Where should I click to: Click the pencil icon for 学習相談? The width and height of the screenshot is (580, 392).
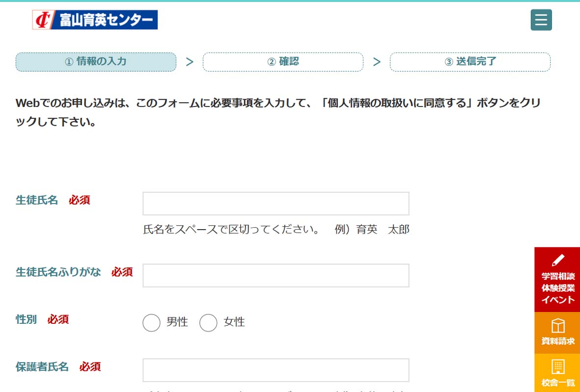tap(557, 260)
